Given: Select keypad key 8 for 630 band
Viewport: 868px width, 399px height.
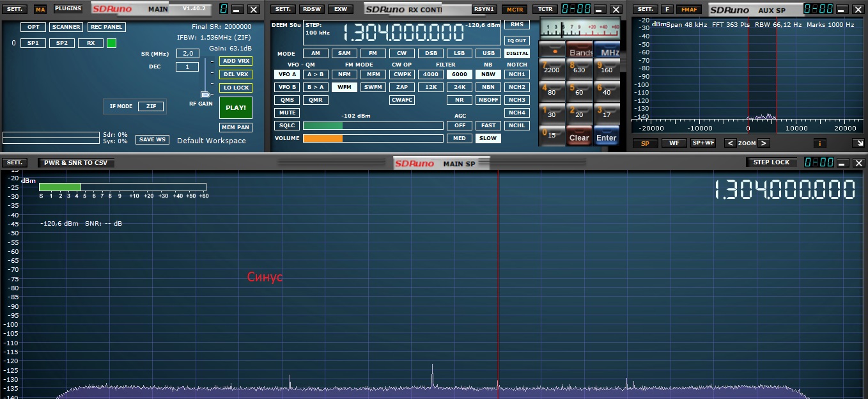Looking at the screenshot, I should pyautogui.click(x=579, y=69).
